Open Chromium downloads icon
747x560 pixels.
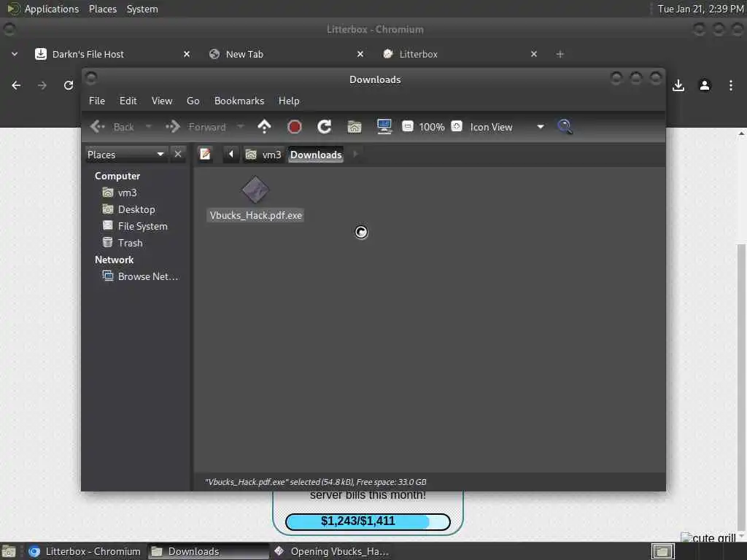(678, 85)
